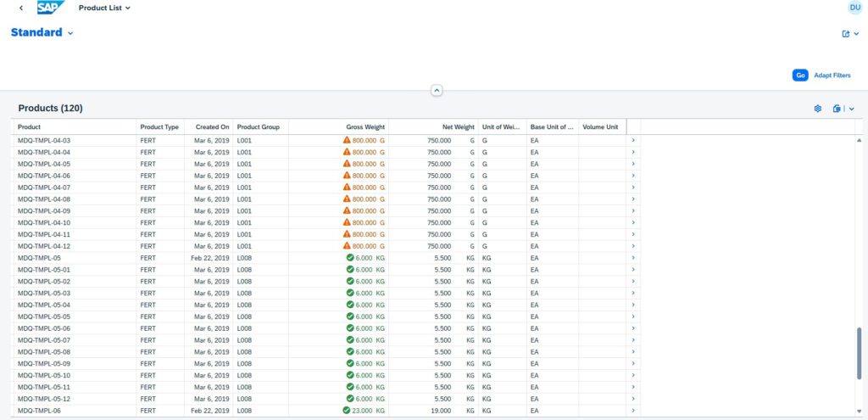Click the Gross Weight column header
The height and width of the screenshot is (420, 868).
click(x=365, y=127)
